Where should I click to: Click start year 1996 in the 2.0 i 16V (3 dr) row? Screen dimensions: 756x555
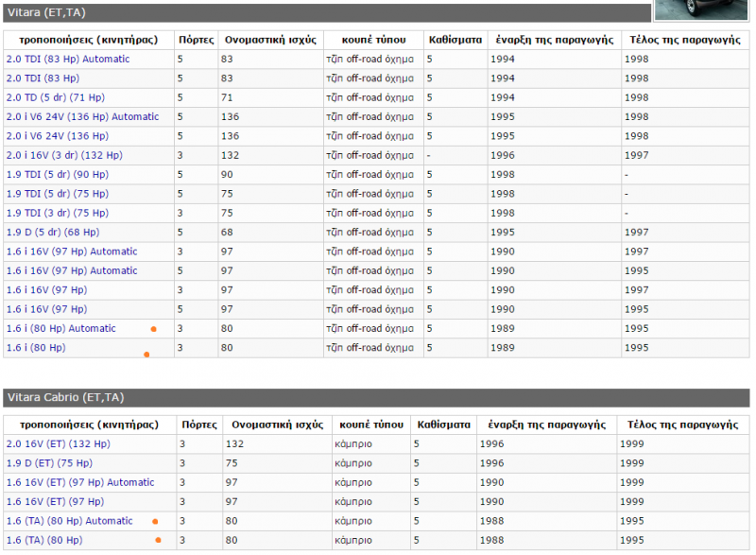503,156
